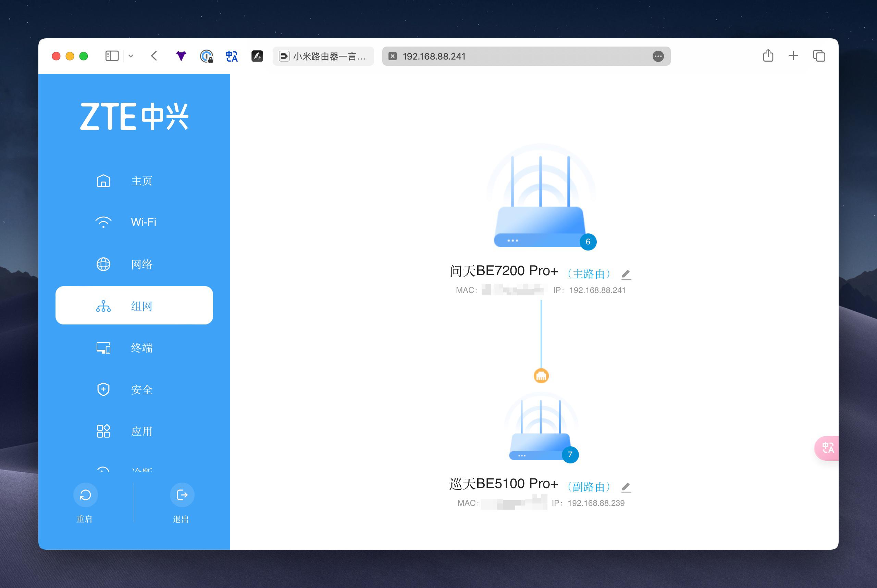Open the page options ellipsis in the address bar
Image resolution: width=877 pixels, height=588 pixels.
coord(658,56)
